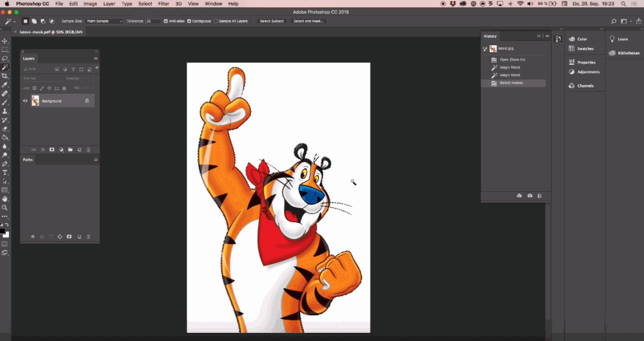The width and height of the screenshot is (644, 341).
Task: Select the Zoom tool
Action: point(5,208)
